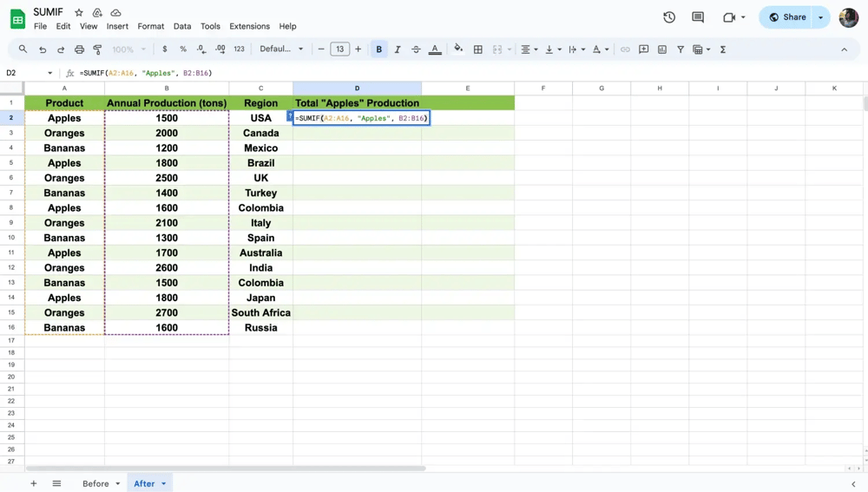
Task: Click the add new sheet button
Action: (x=34, y=484)
